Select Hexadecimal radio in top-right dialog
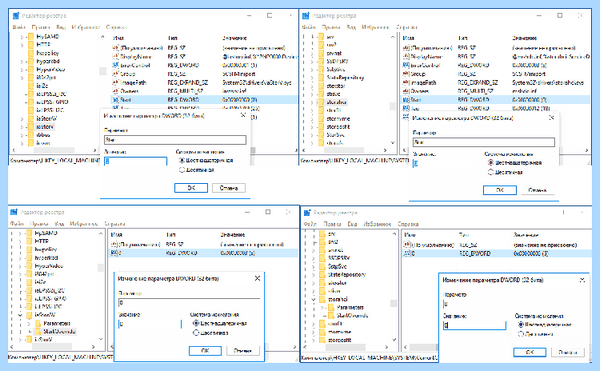 coord(491,163)
